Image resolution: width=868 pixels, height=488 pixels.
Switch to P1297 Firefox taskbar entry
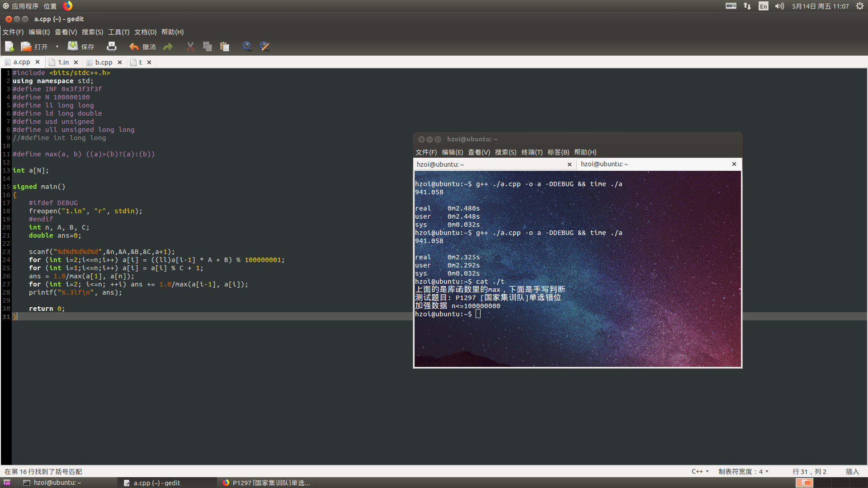point(266,483)
